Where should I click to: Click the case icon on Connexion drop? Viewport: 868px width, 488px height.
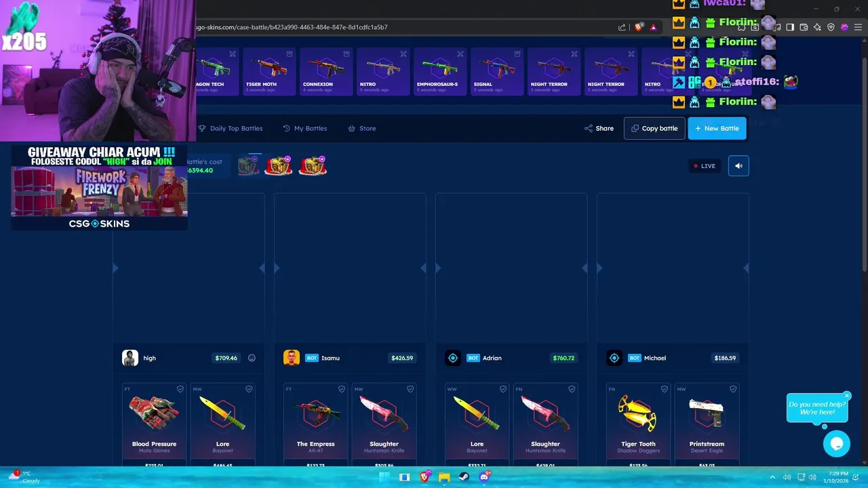[x=347, y=54]
